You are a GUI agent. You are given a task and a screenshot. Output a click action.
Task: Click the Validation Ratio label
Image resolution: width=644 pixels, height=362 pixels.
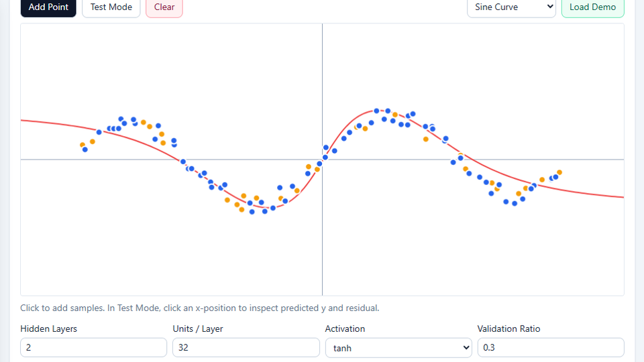508,328
